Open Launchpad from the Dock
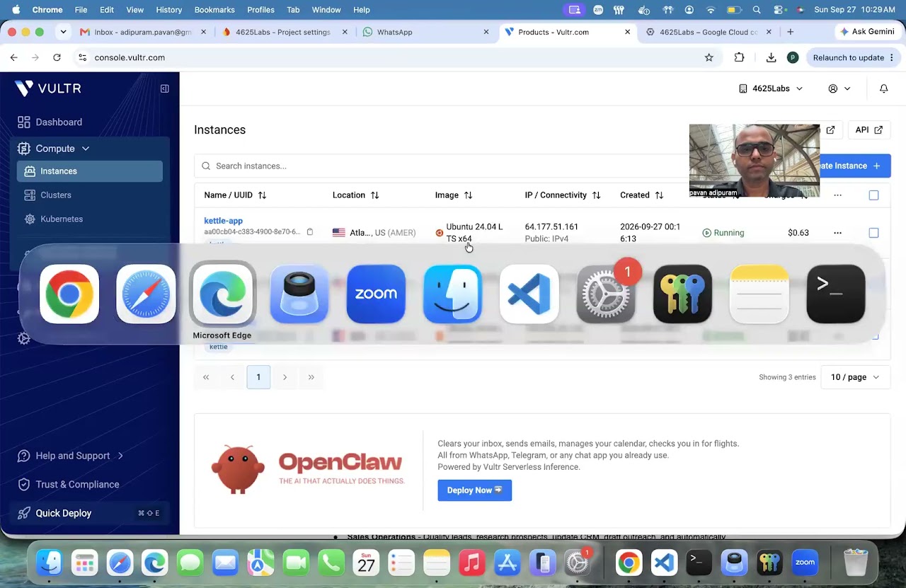 pos(84,563)
